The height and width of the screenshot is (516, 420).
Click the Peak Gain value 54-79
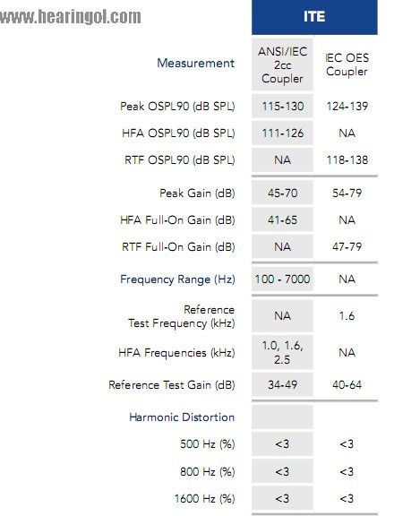pos(347,193)
